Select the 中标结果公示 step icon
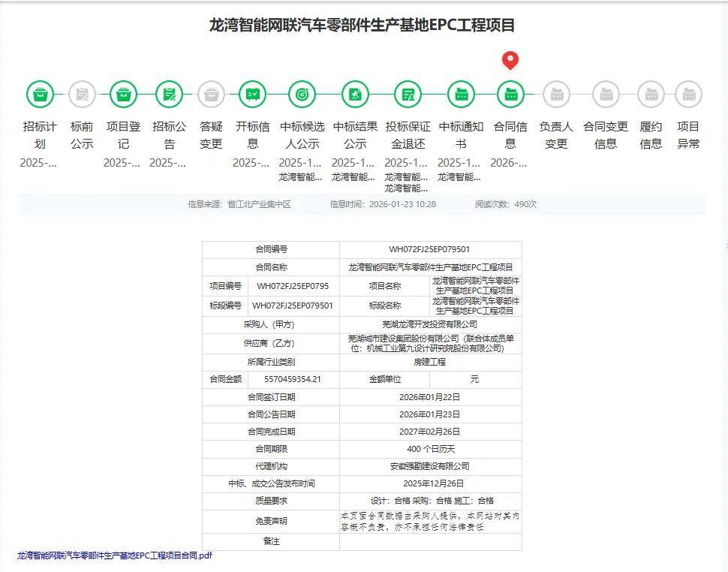 point(355,95)
